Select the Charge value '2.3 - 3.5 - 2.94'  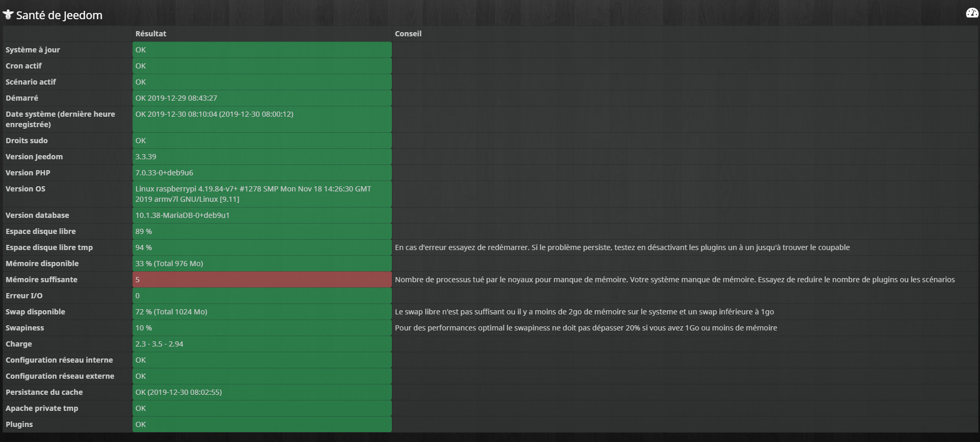tap(159, 344)
